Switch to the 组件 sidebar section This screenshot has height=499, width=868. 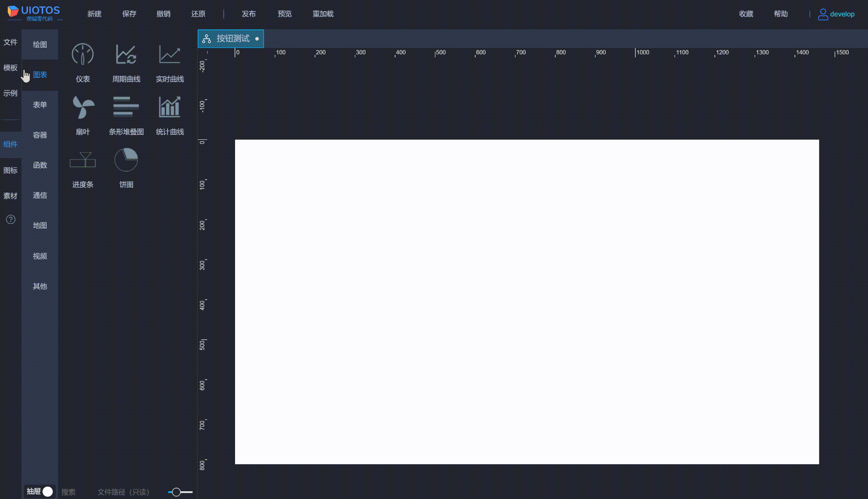(11, 144)
